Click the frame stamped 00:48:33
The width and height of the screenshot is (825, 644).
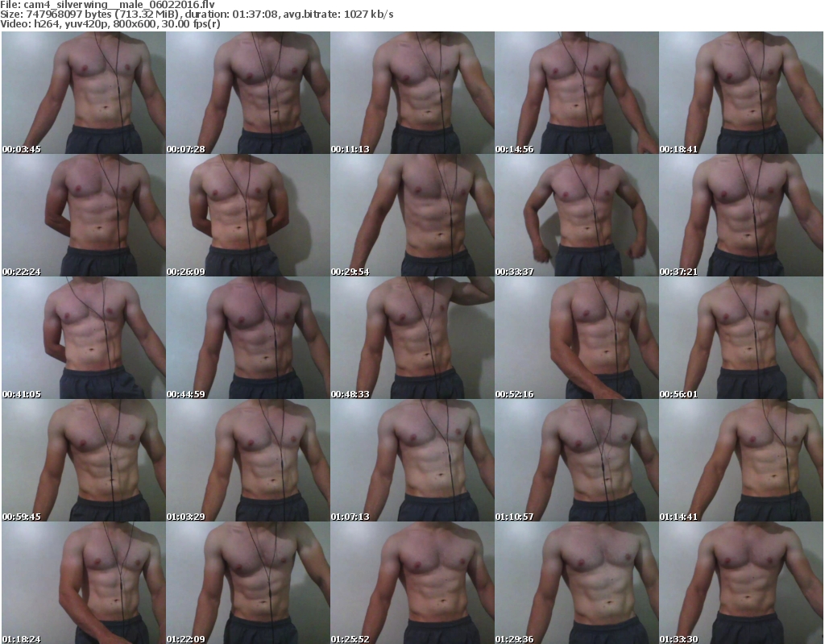click(x=412, y=338)
